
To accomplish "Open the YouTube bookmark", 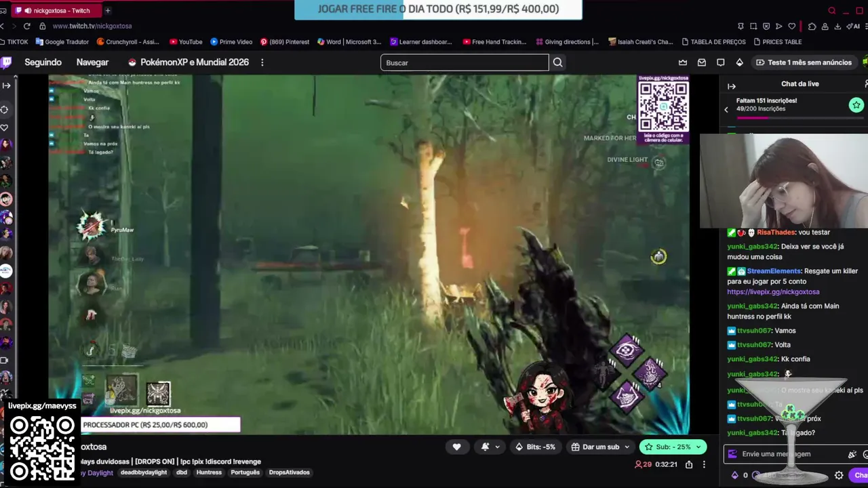I will (186, 41).
